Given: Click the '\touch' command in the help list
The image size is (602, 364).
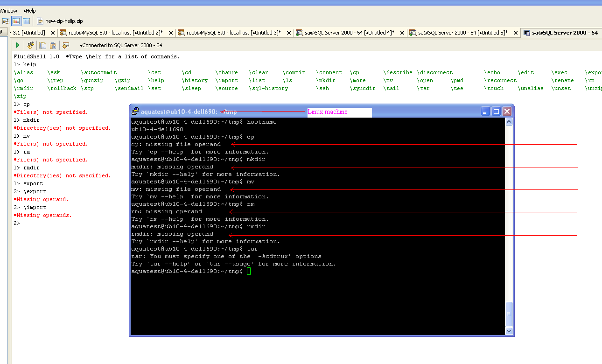Looking at the screenshot, I should tap(494, 88).
